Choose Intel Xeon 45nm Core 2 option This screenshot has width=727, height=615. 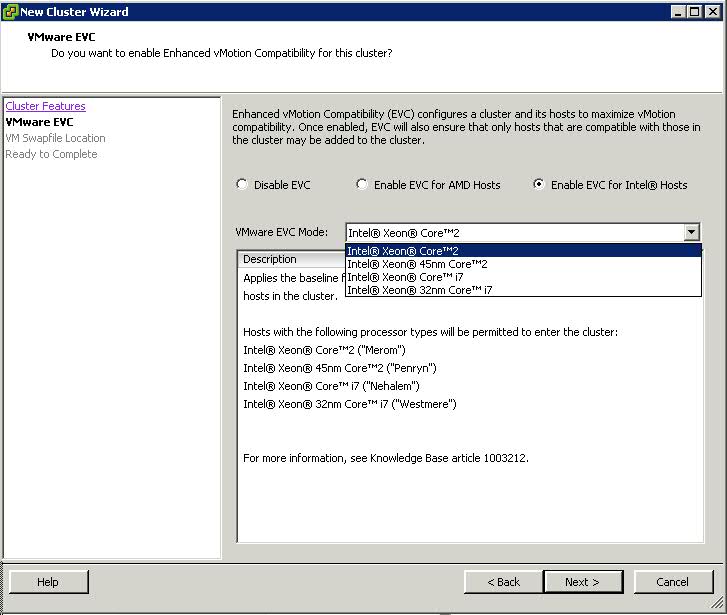click(523, 264)
